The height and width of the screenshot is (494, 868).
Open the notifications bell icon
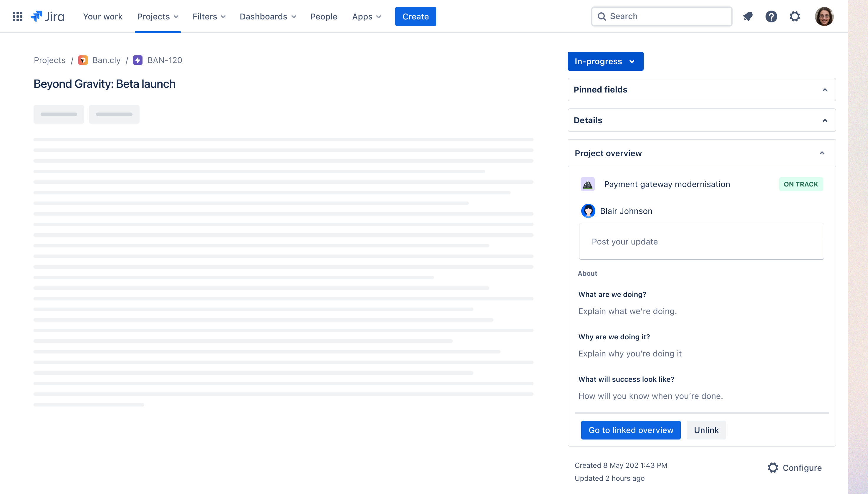[748, 16]
